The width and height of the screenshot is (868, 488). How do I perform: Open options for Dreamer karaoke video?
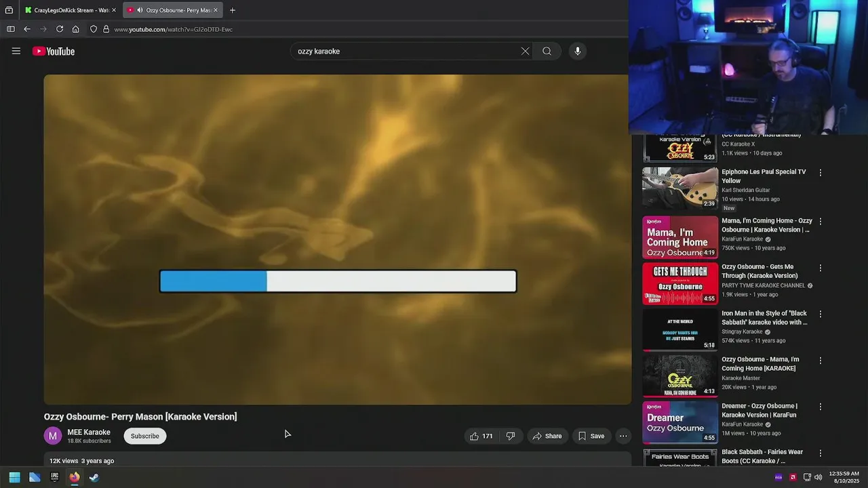[x=820, y=407]
